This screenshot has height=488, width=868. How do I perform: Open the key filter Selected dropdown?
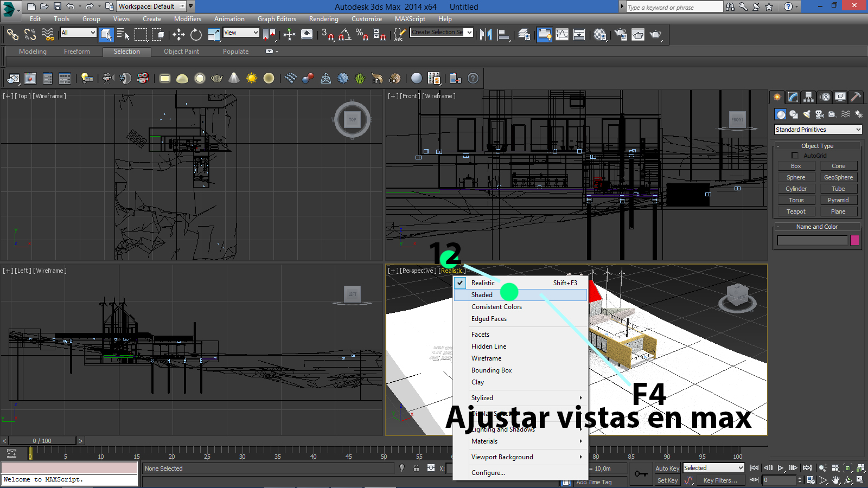(x=713, y=468)
